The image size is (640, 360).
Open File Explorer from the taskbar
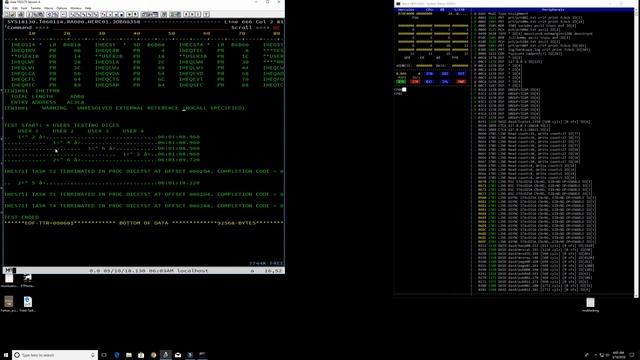(129, 355)
